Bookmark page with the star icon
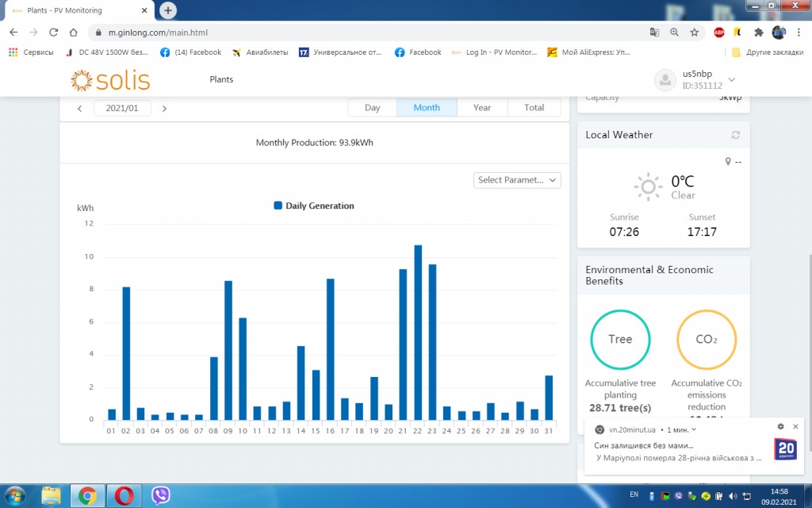The height and width of the screenshot is (508, 812). 694,33
